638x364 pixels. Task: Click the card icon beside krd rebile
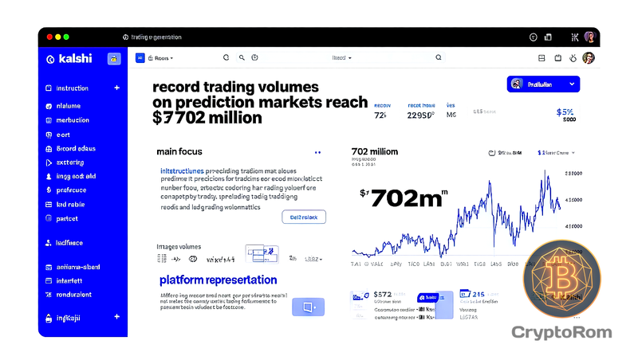[x=49, y=205]
